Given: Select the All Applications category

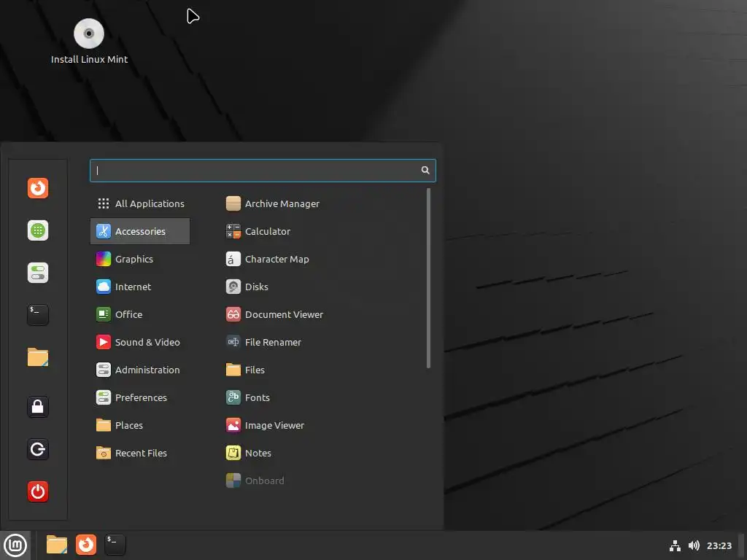Looking at the screenshot, I should click(x=140, y=204).
